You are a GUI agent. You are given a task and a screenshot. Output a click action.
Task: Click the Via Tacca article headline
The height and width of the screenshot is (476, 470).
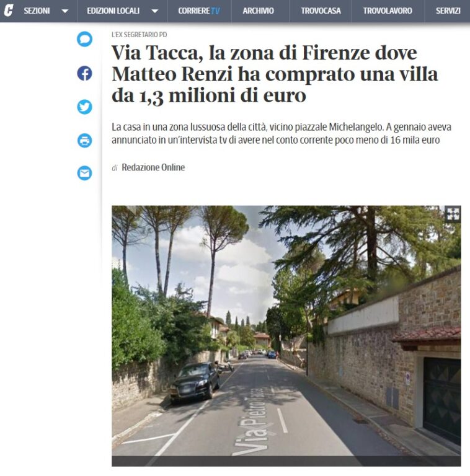pos(275,74)
